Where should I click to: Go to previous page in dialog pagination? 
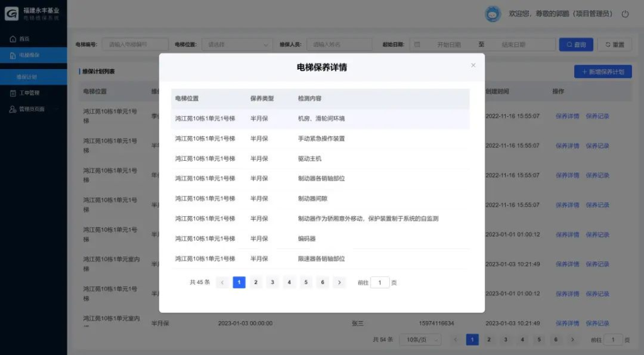222,283
